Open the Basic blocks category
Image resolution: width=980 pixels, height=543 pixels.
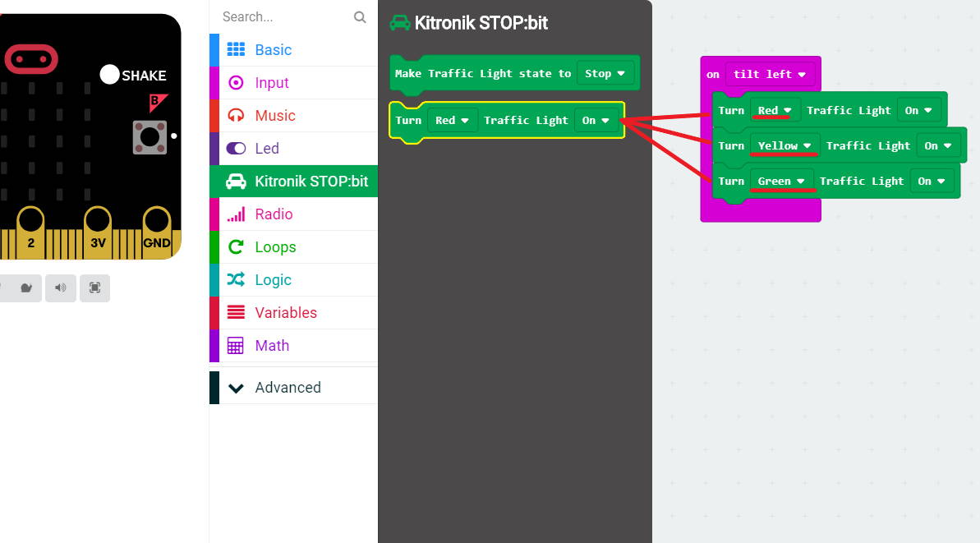(294, 50)
